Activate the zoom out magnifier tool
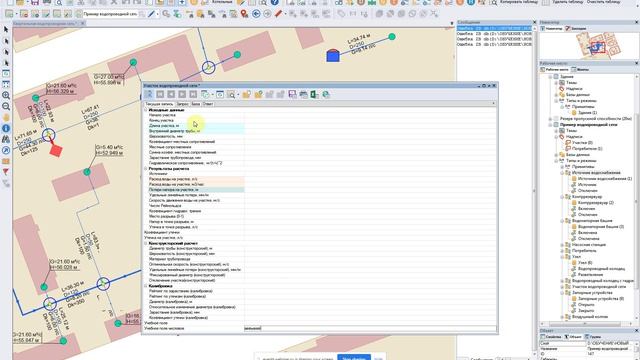The width and height of the screenshot is (640, 360). pyautogui.click(x=6, y=107)
